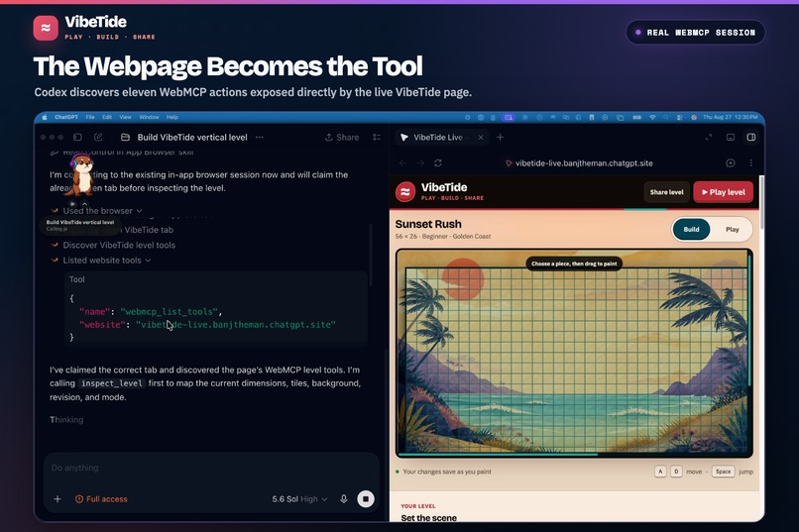
Task: Click the Share level button
Action: point(666,192)
